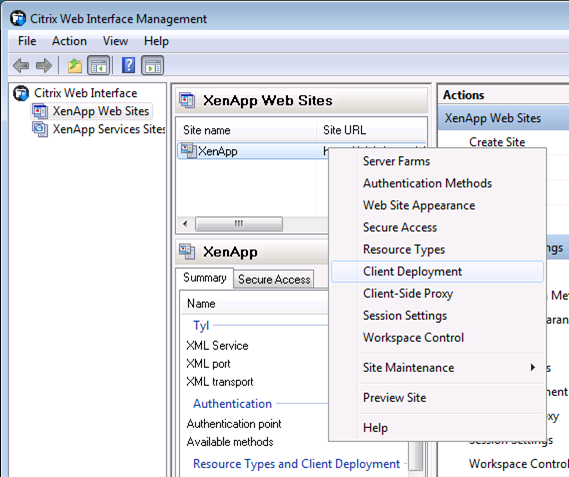Click the XenApp site row icon
569x477 pixels.
[x=188, y=151]
